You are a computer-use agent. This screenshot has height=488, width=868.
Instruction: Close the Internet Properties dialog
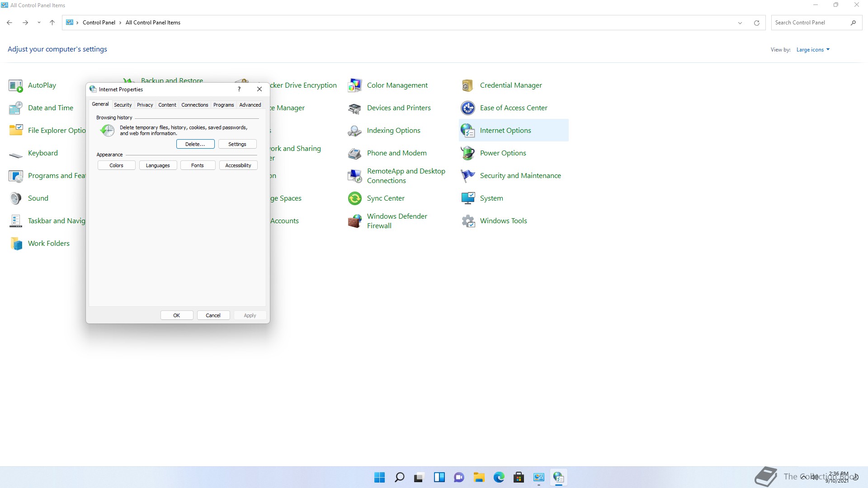point(259,89)
